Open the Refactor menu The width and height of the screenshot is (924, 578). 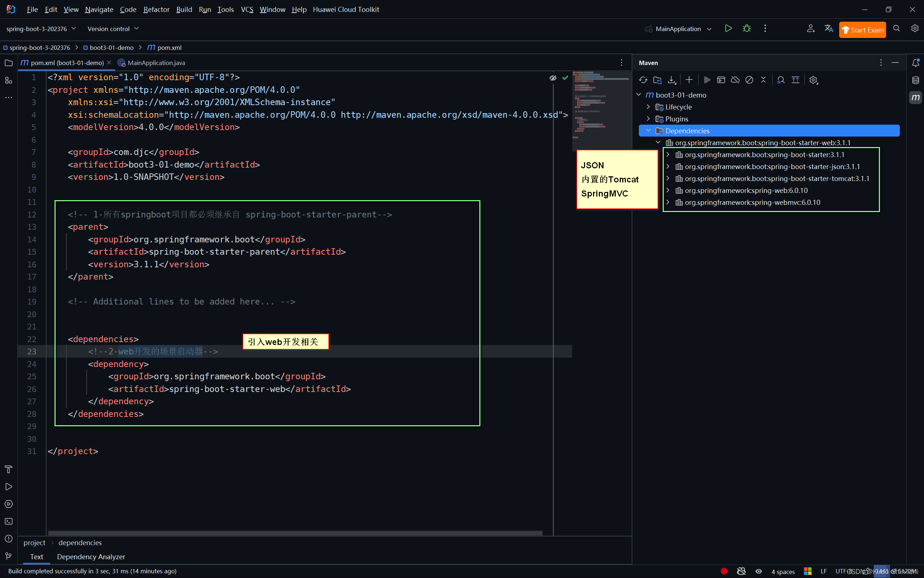point(156,9)
